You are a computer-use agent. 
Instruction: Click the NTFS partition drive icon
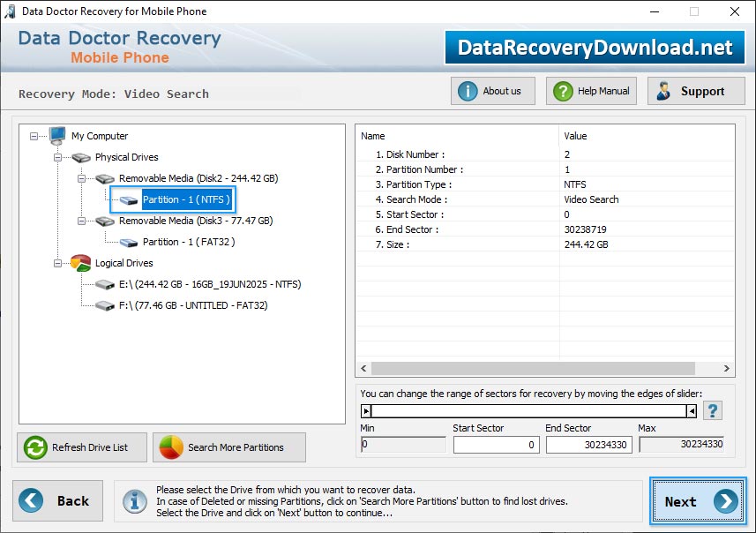[128, 199]
